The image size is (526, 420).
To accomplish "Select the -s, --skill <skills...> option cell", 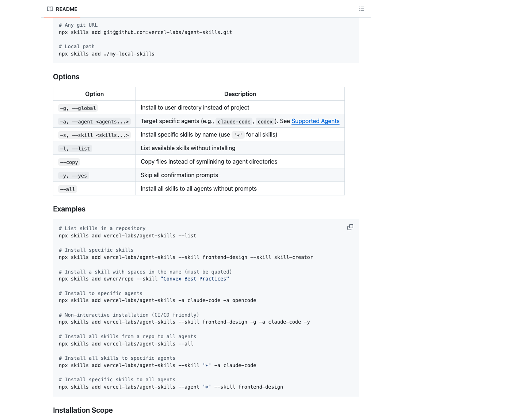I will point(95,135).
